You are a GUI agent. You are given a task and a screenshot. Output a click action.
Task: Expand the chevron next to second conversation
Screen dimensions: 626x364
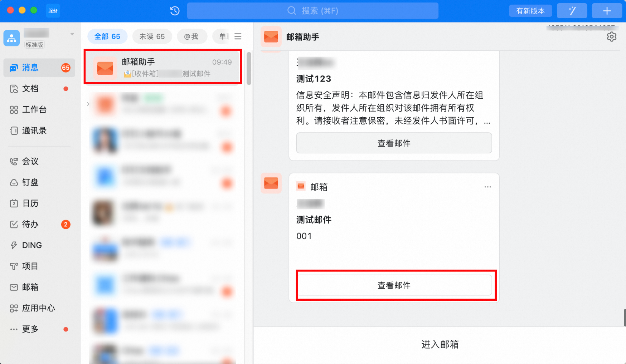(x=88, y=104)
